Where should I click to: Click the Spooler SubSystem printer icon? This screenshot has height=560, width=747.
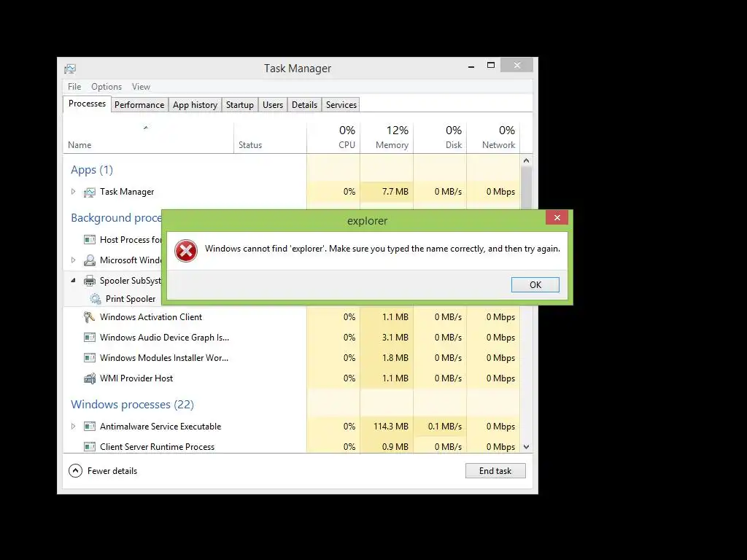(89, 281)
